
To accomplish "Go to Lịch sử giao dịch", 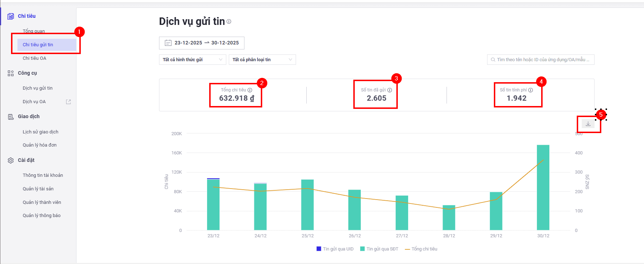I will [x=41, y=132].
